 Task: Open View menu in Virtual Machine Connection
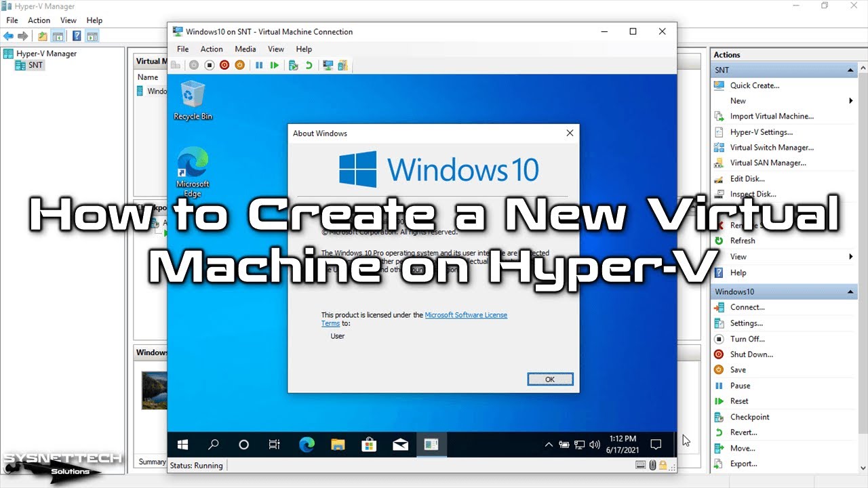[x=276, y=49]
